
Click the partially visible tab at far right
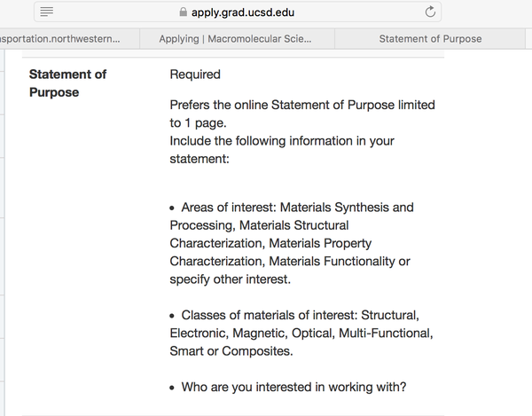pyautogui.click(x=528, y=39)
